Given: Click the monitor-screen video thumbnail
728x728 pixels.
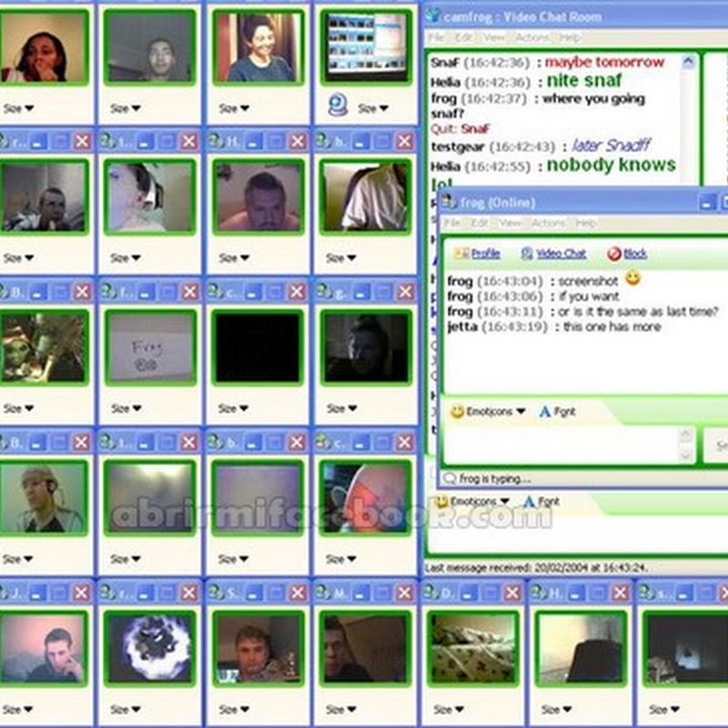Looking at the screenshot, I should (x=366, y=46).
